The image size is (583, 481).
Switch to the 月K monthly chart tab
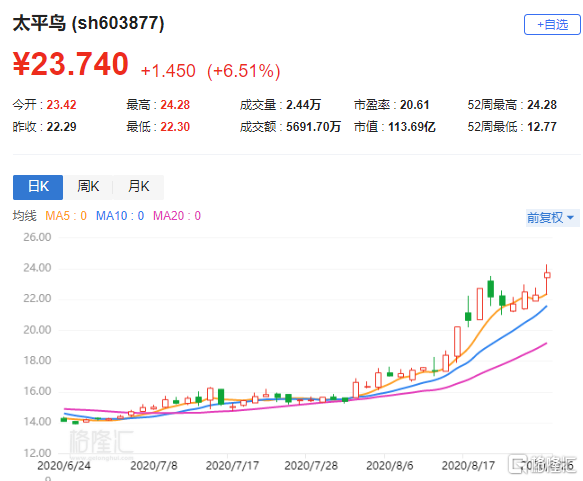138,187
